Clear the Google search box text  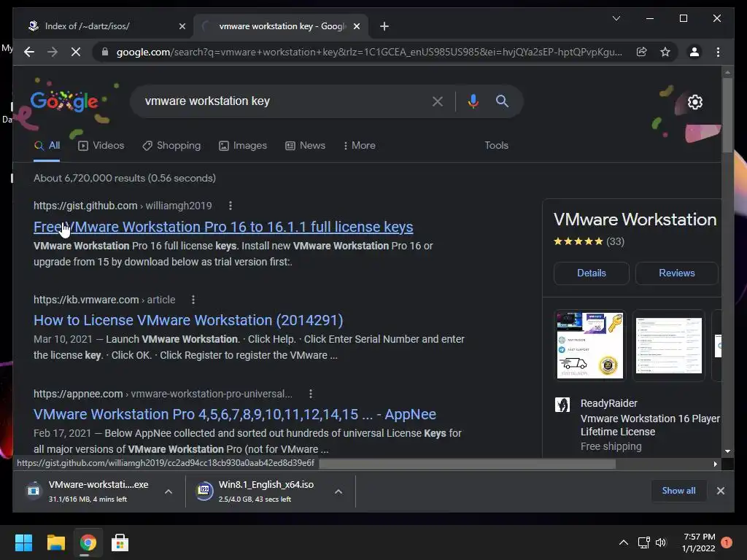pos(438,101)
